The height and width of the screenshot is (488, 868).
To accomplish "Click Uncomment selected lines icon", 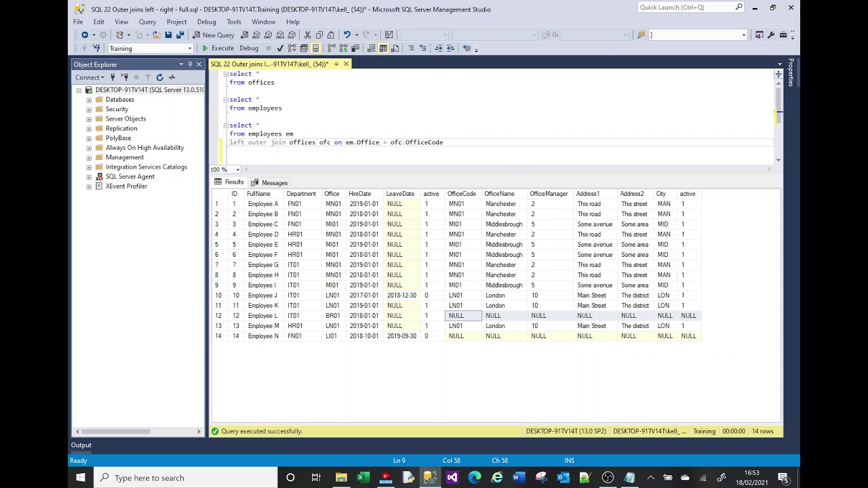I will click(422, 48).
